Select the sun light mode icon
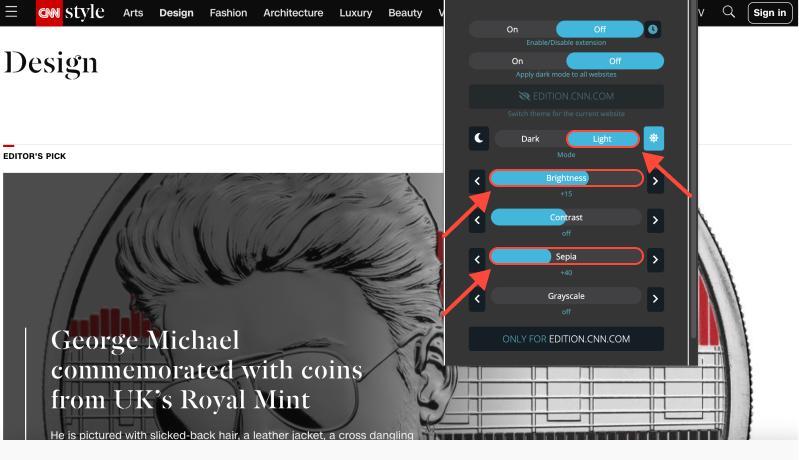The height and width of the screenshot is (460, 799). click(x=654, y=138)
